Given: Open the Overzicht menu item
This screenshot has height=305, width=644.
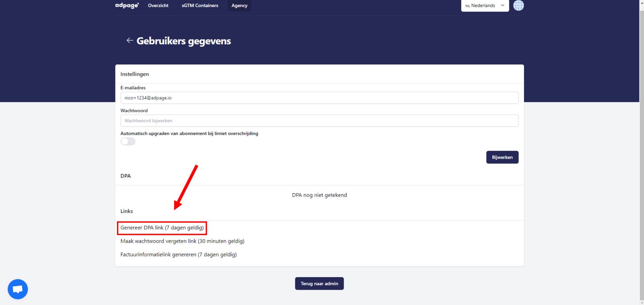Looking at the screenshot, I should click(158, 6).
